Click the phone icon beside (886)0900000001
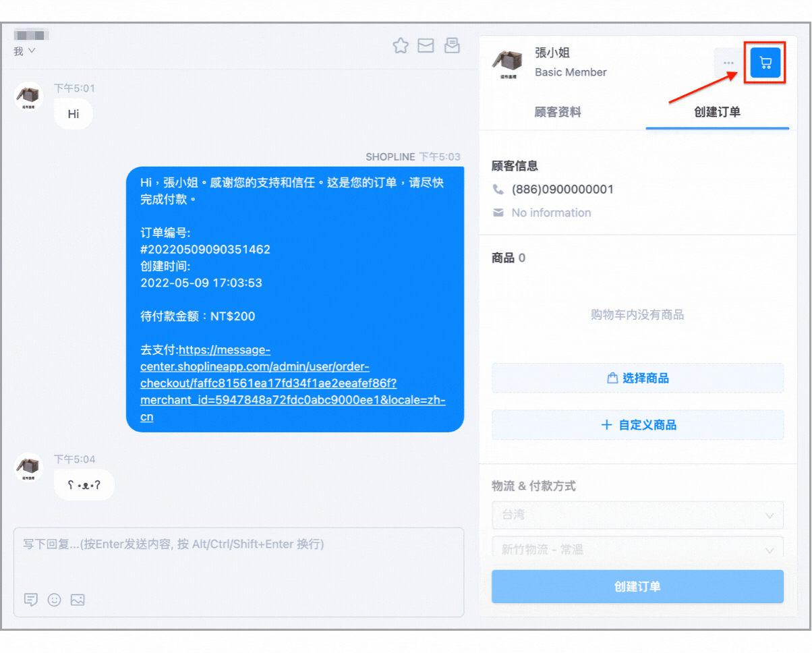The height and width of the screenshot is (653, 812). click(x=498, y=190)
